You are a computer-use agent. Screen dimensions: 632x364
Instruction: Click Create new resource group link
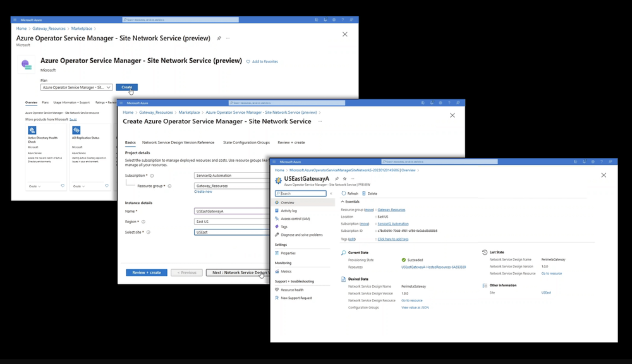point(203,191)
